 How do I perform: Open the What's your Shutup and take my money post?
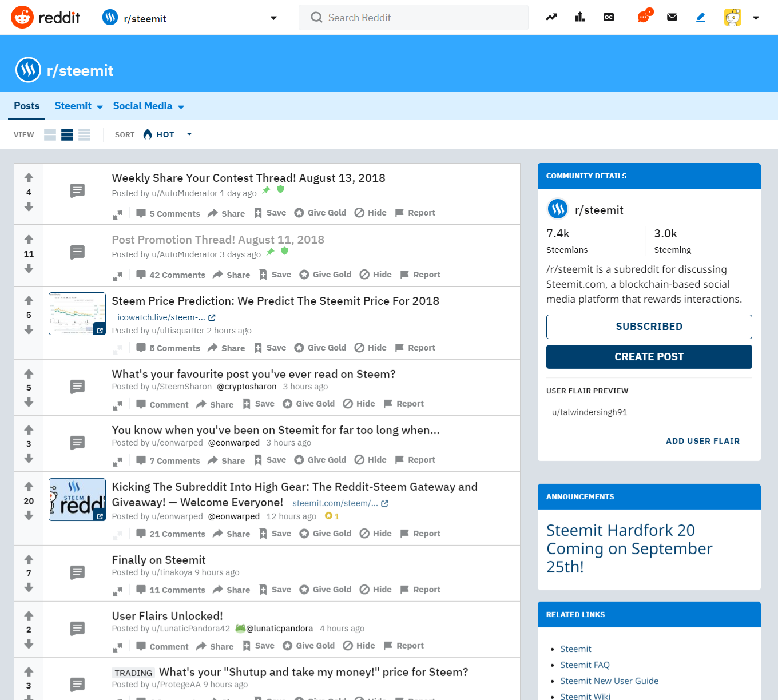coord(313,672)
